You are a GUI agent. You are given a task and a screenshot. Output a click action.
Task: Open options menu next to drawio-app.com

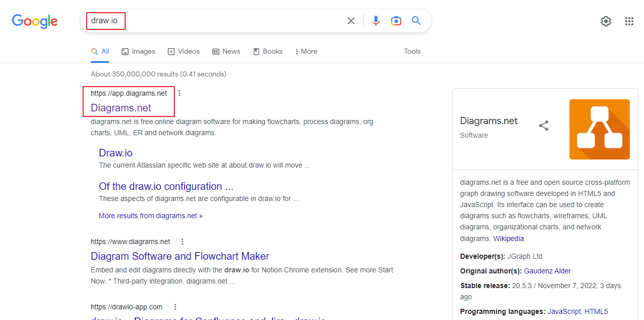175,307
